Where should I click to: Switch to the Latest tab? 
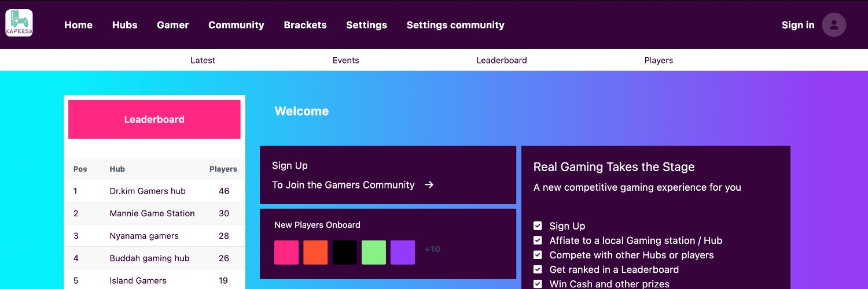point(203,60)
